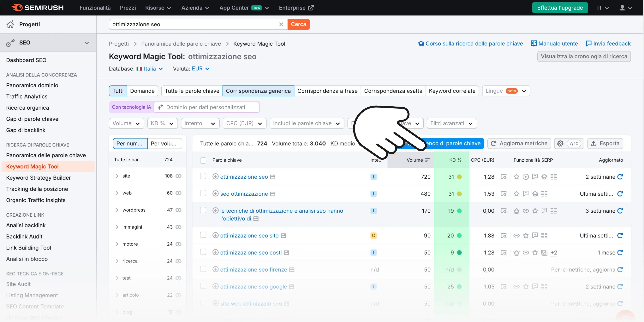Select Keyword correlate tab
The width and height of the screenshot is (644, 322).
point(452,91)
